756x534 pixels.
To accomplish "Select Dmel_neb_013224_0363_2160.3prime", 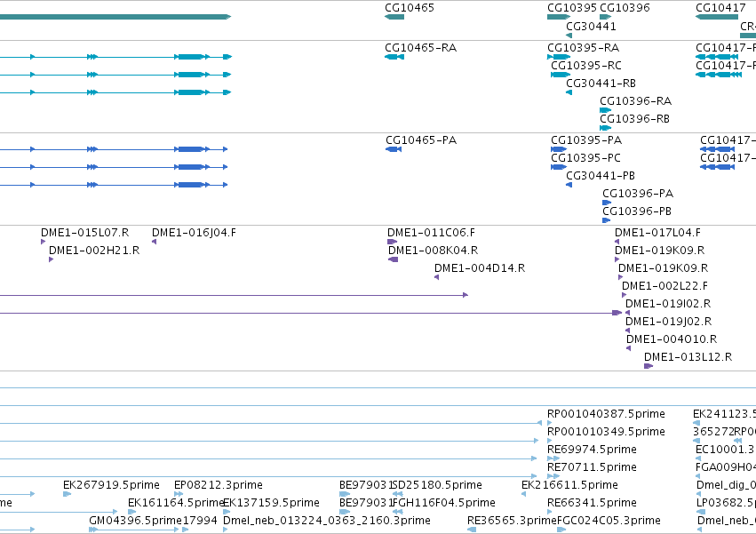I will [327, 522].
